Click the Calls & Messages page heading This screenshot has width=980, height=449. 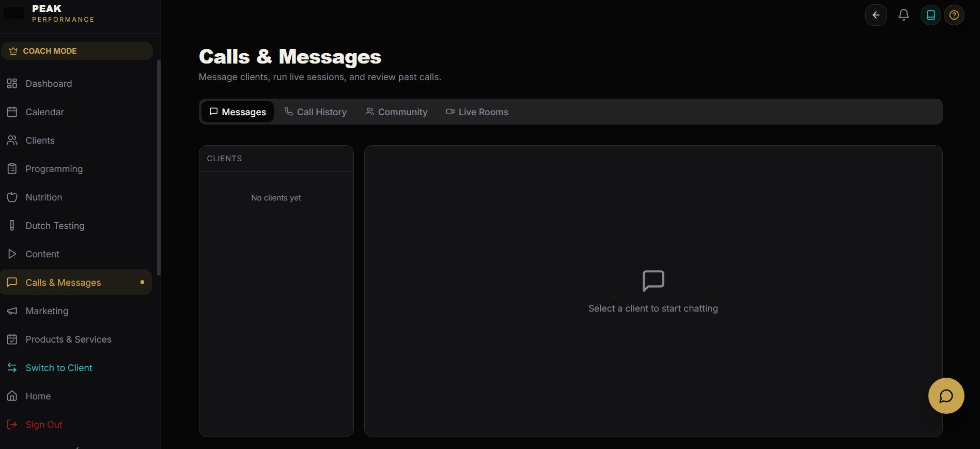(290, 57)
